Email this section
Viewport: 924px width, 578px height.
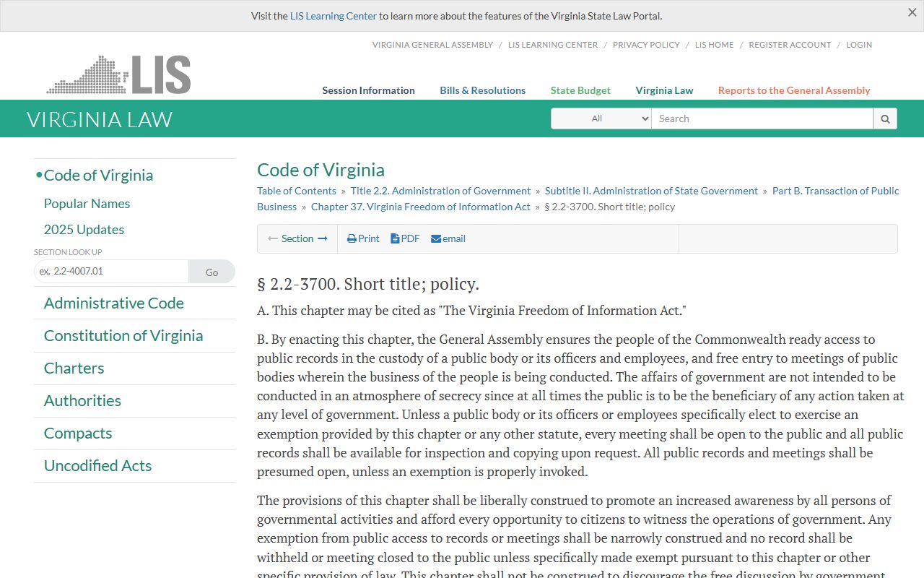[448, 238]
